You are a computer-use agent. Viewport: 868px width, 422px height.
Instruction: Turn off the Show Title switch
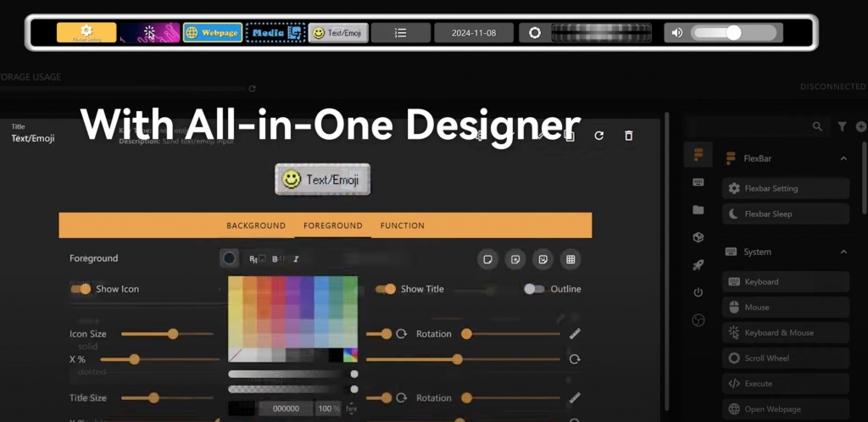click(386, 289)
